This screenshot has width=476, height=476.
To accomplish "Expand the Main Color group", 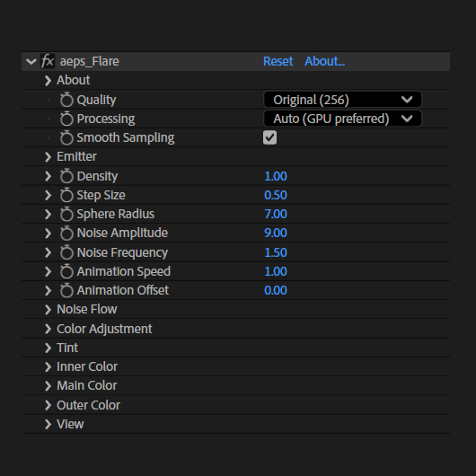I will point(48,386).
